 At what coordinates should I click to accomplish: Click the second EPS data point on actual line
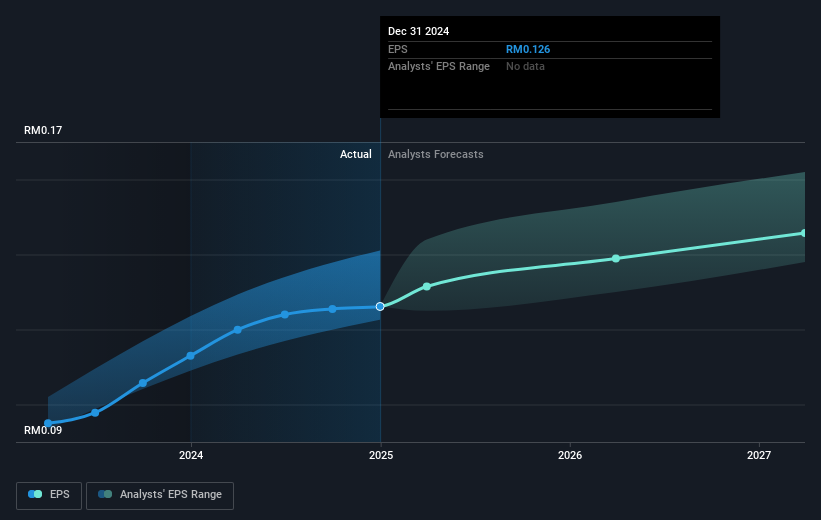click(95, 413)
